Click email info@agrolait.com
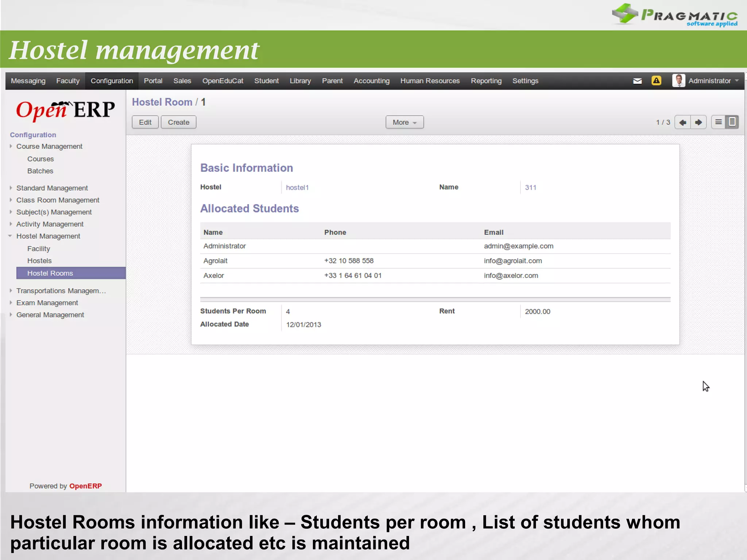 513,261
